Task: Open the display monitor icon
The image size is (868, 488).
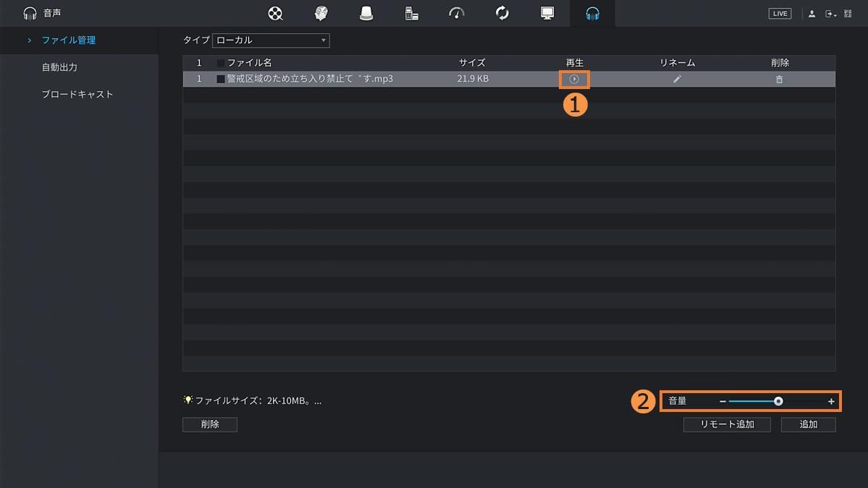Action: (547, 14)
